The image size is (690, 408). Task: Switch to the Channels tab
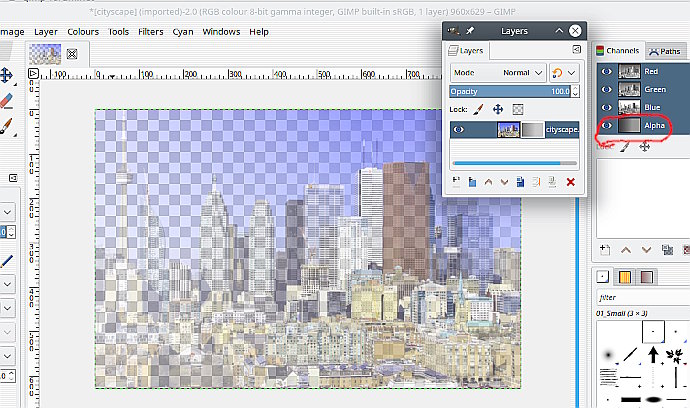point(618,51)
